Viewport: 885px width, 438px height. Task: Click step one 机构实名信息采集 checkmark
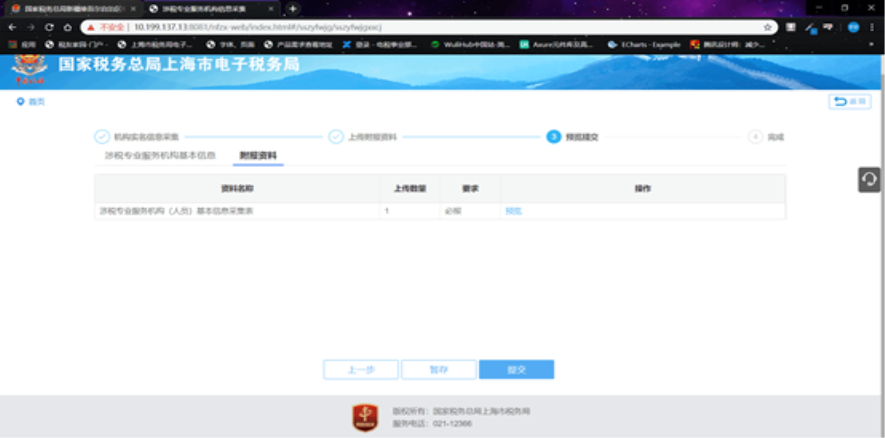coord(102,137)
